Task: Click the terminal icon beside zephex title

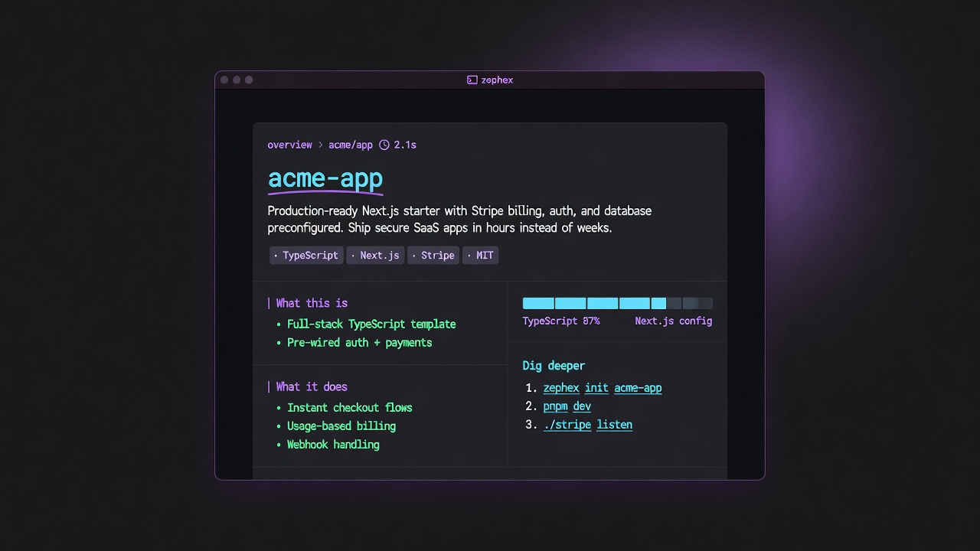Action: (472, 80)
